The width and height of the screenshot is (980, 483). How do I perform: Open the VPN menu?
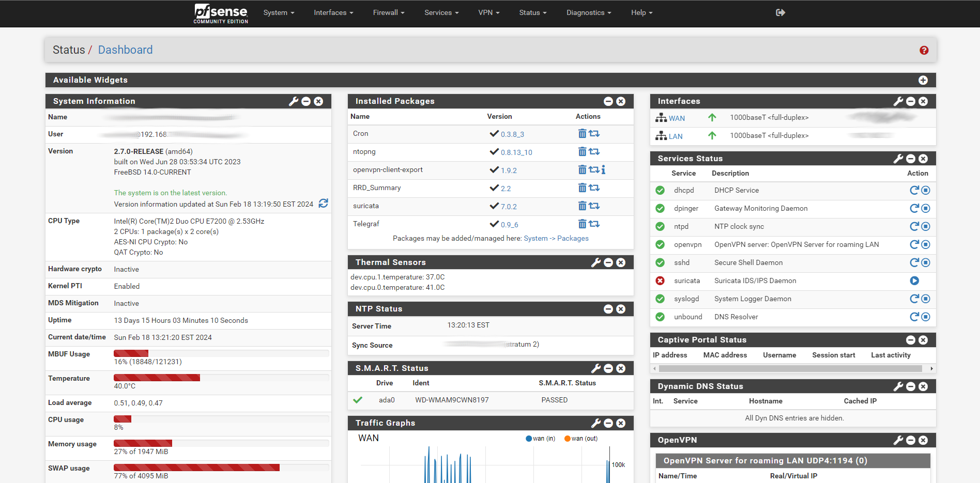[x=489, y=12]
